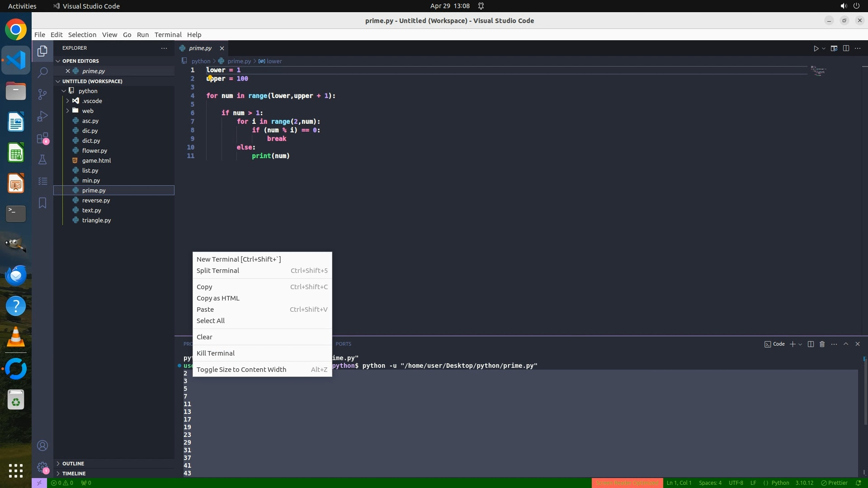Open the launch profile dropdown beside the plus

pyautogui.click(x=800, y=344)
